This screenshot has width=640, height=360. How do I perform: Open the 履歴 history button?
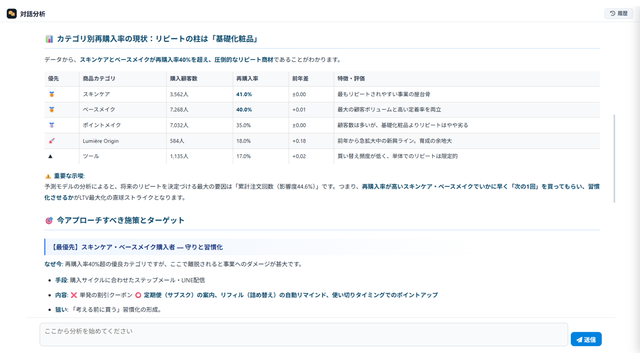[x=618, y=13]
